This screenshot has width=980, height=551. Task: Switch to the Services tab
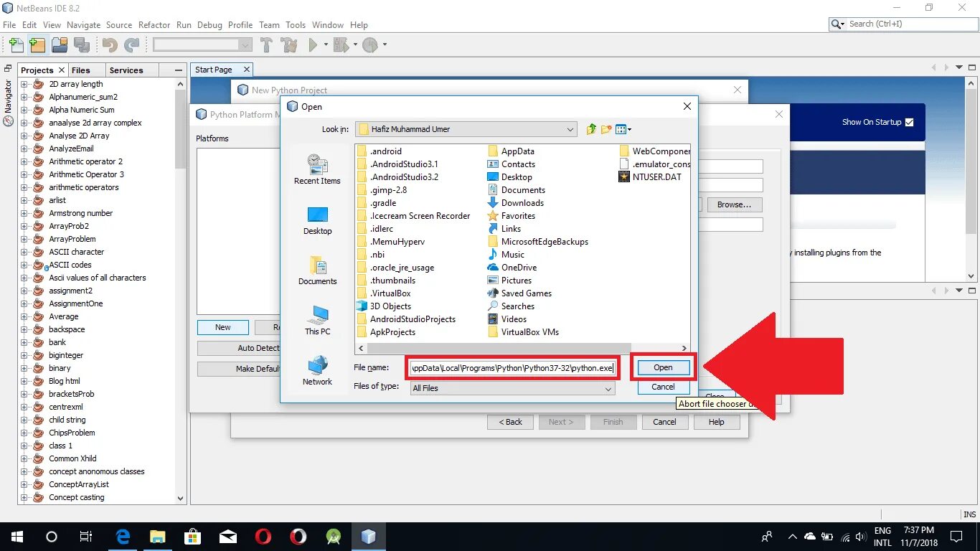126,70
